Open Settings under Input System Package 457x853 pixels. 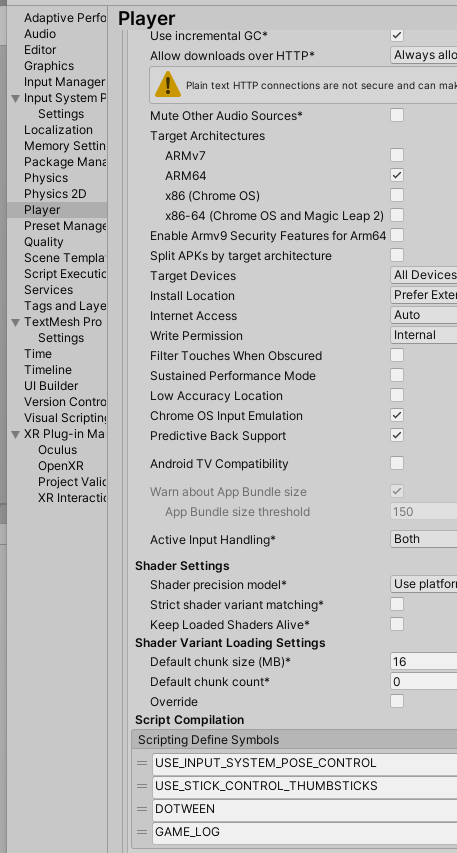tap(61, 114)
